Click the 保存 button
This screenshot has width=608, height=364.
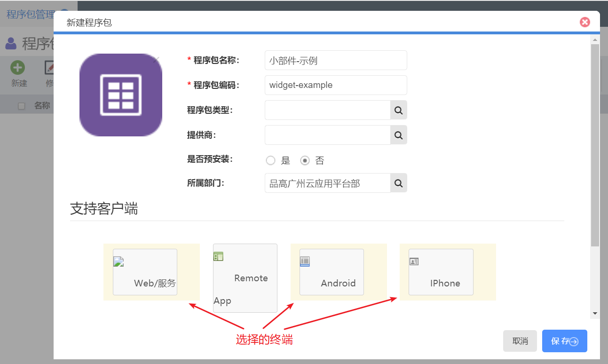coord(564,341)
